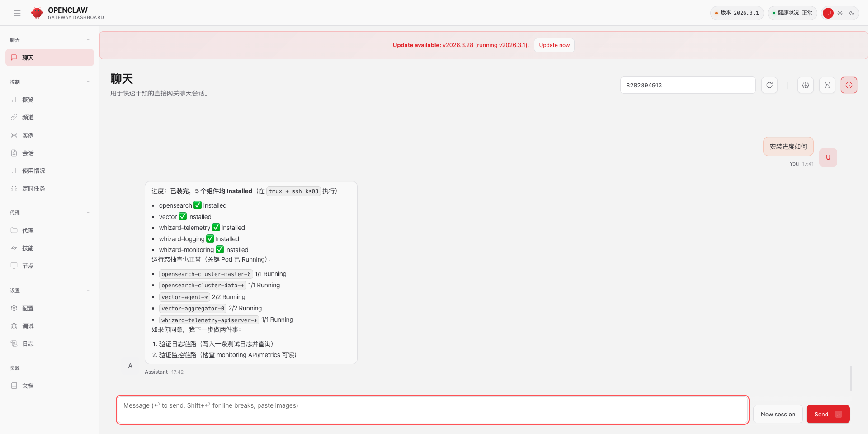The image size is (868, 434).
Task: Open the 日志 logs menu item
Action: click(28, 343)
